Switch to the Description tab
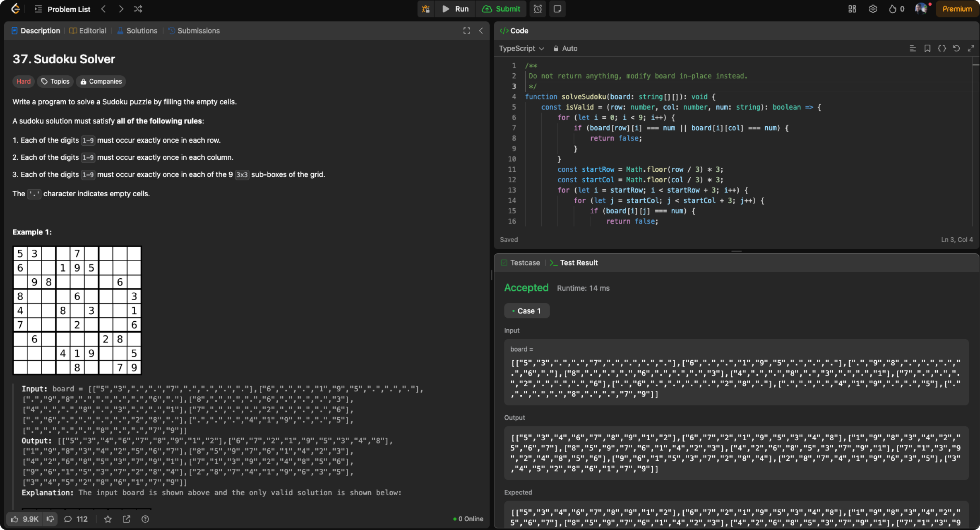Image resolution: width=980 pixels, height=530 pixels. point(36,31)
